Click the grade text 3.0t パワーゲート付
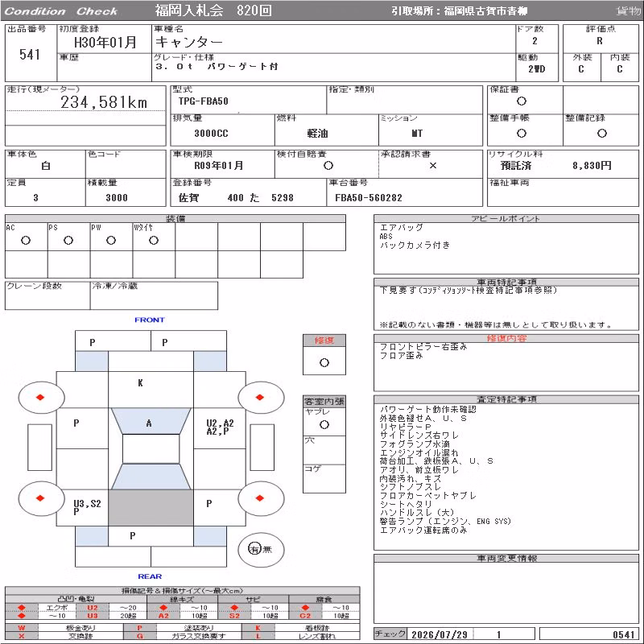This screenshot has width=644, height=644. click(217, 66)
